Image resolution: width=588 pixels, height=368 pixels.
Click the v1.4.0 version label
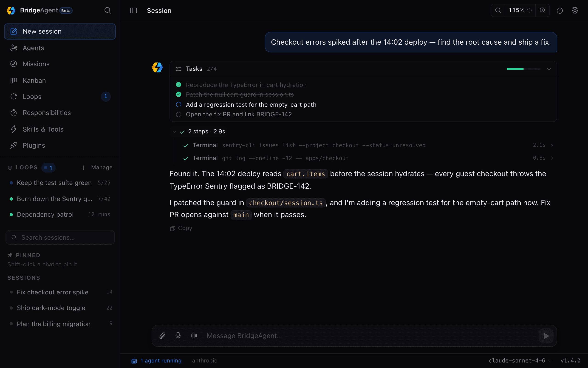point(570,361)
